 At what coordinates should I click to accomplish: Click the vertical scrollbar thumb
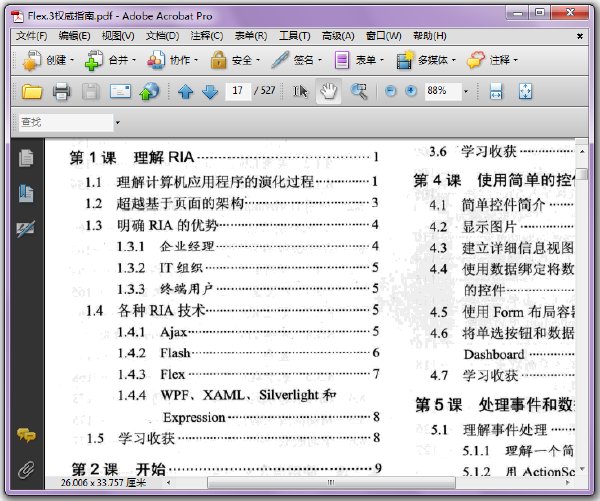[582, 174]
